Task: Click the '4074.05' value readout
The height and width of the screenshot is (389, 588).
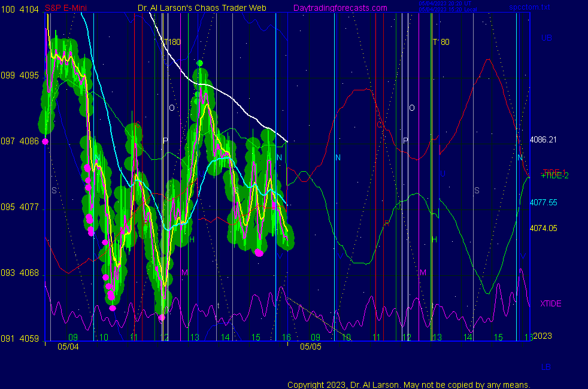Action: [543, 228]
